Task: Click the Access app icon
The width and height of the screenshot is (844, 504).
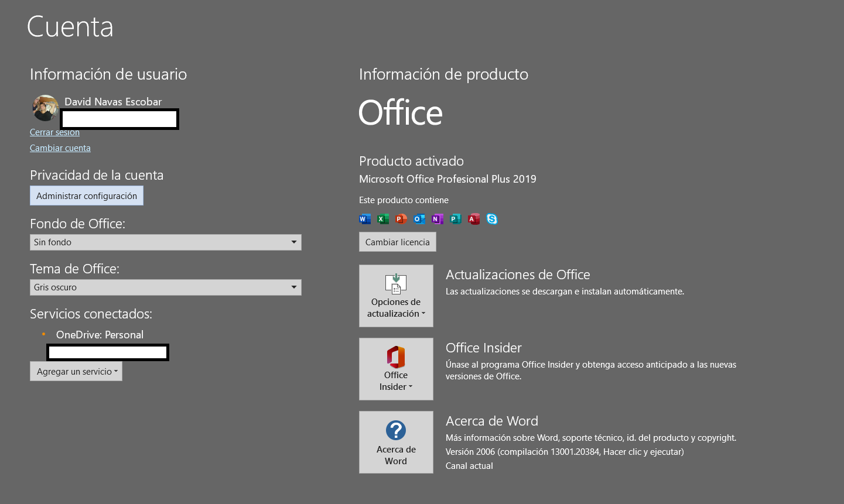Action: click(474, 219)
